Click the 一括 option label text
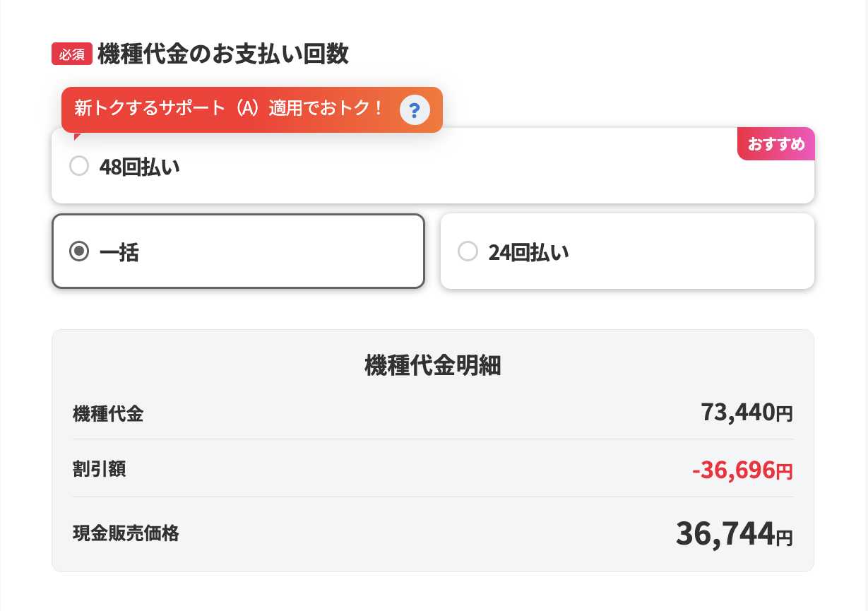This screenshot has height=611, width=868. click(x=119, y=252)
